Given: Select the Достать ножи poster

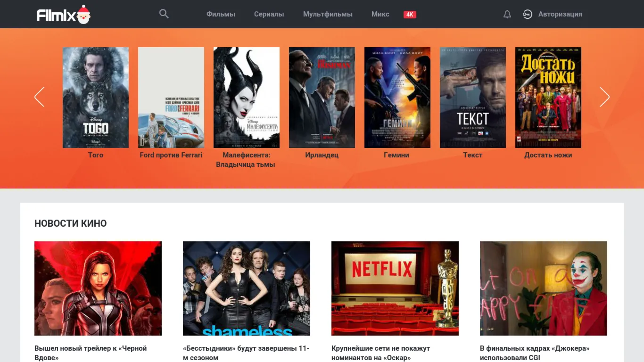Looking at the screenshot, I should [548, 98].
